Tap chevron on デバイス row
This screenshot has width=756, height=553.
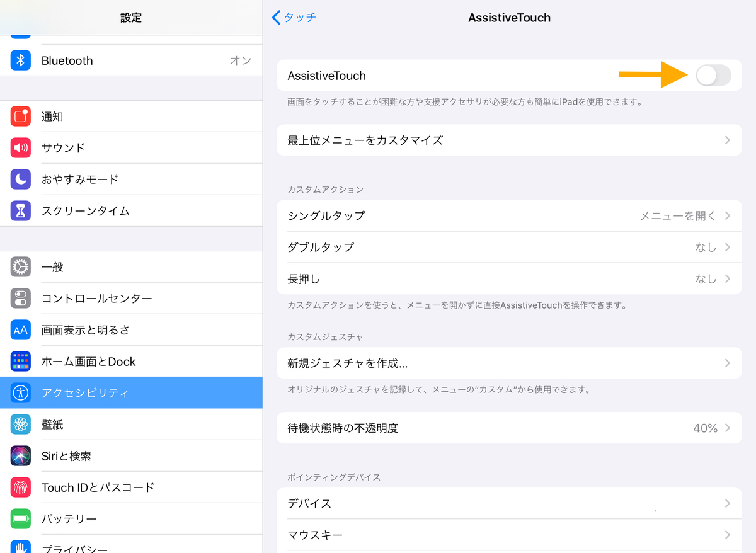[728, 503]
